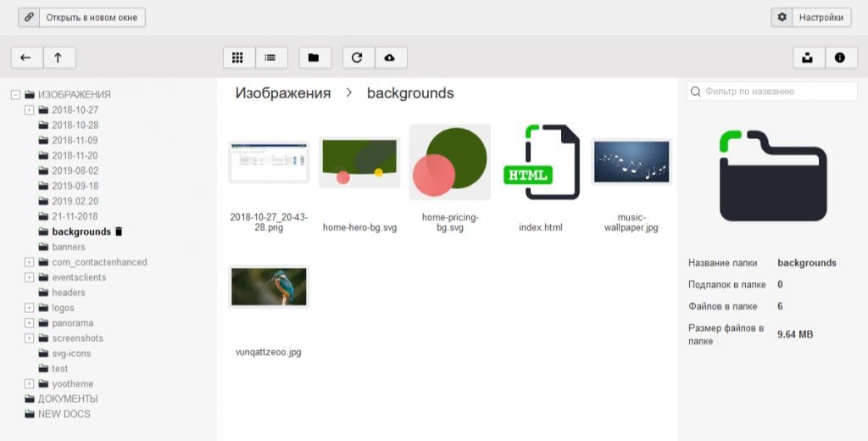Expand the screenshots folder
Screen dimensions: 868x441
30,338
